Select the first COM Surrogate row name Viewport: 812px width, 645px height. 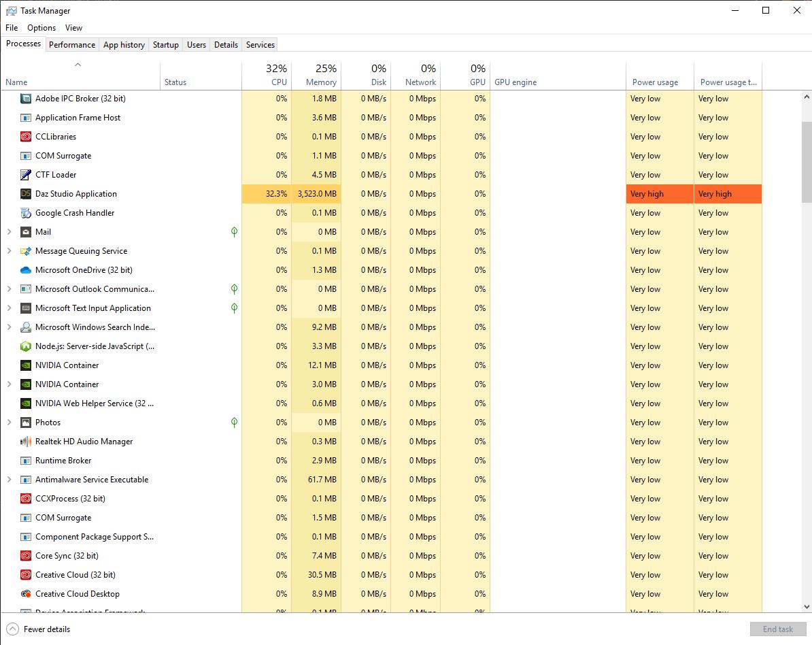(x=63, y=156)
